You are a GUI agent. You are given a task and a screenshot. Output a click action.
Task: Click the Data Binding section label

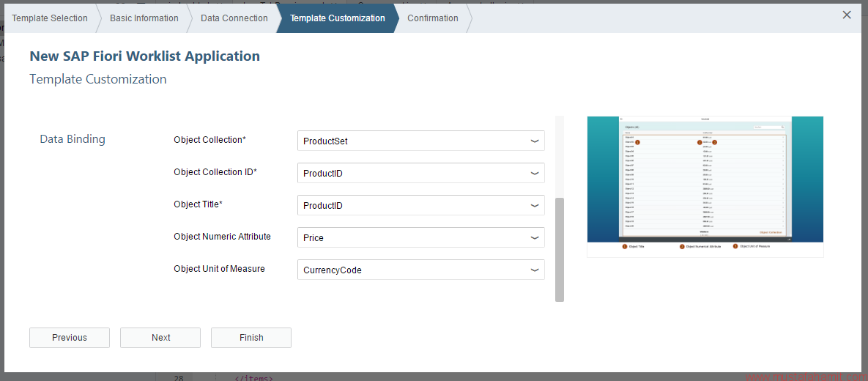[73, 139]
